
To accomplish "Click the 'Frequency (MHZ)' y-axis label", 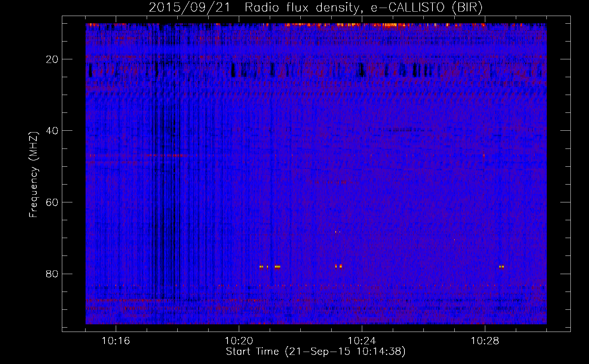I will coord(33,174).
